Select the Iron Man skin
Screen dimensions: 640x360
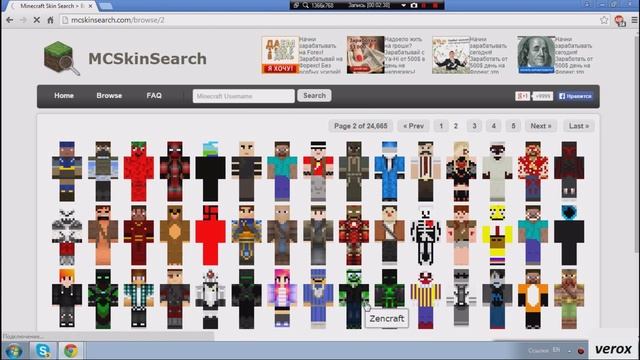[x=354, y=236]
